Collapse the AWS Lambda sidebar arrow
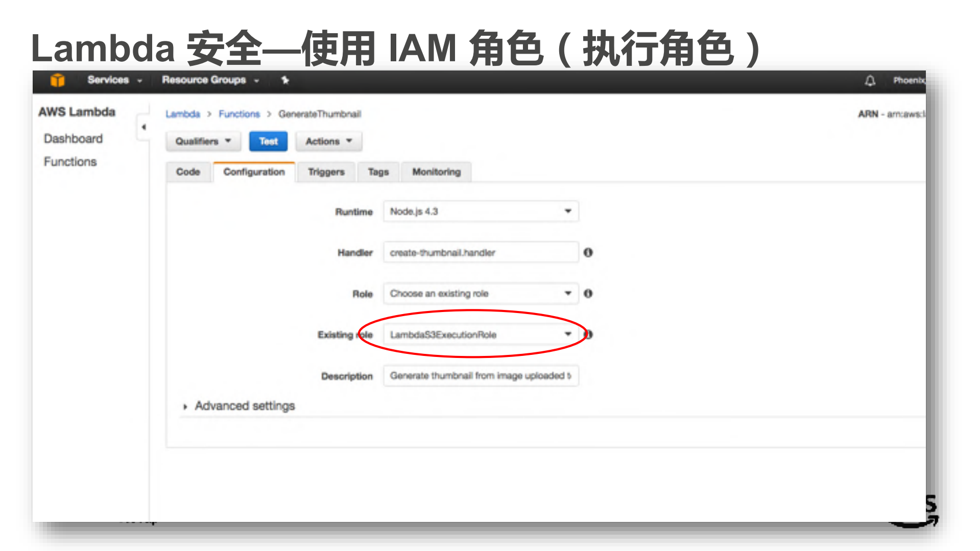This screenshot has height=551, width=980. [x=144, y=128]
